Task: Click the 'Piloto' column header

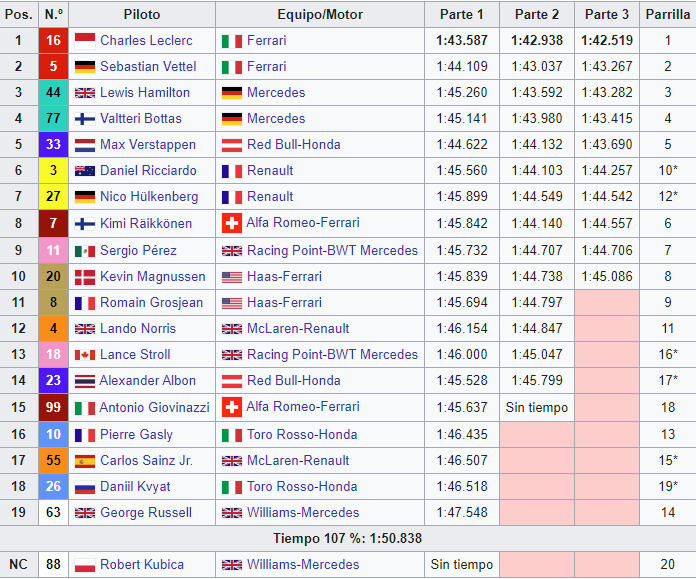Action: [x=142, y=14]
